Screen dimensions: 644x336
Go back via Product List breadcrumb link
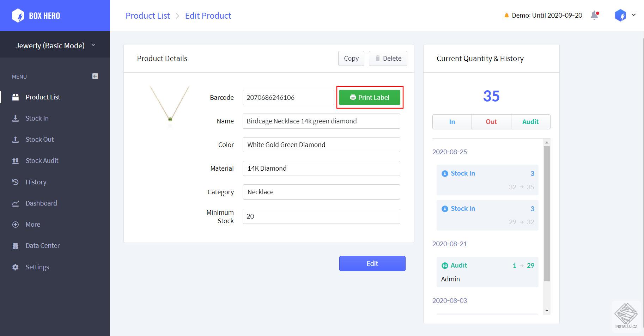coord(147,16)
